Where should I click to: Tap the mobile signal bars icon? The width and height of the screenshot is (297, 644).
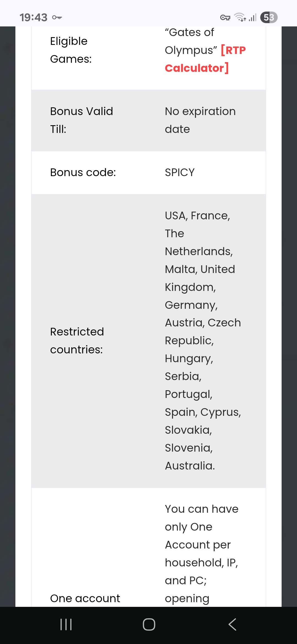coord(252,18)
